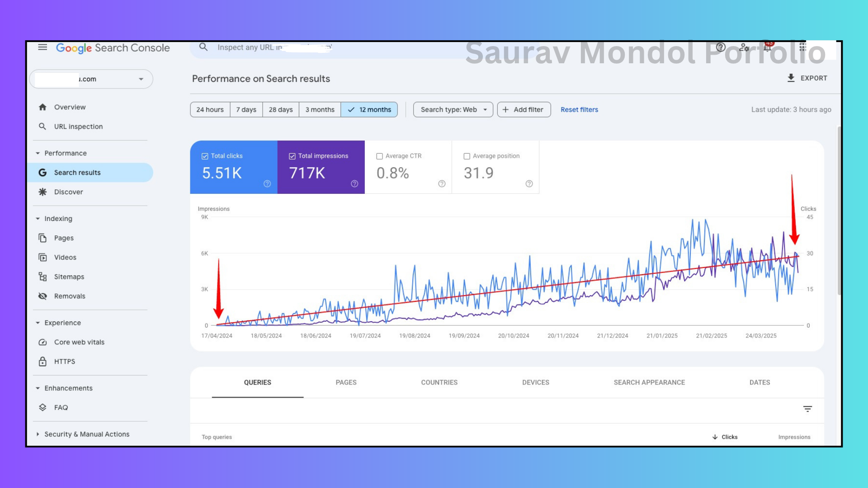868x488 pixels.
Task: Select the 24 hours date range
Action: pos(210,109)
